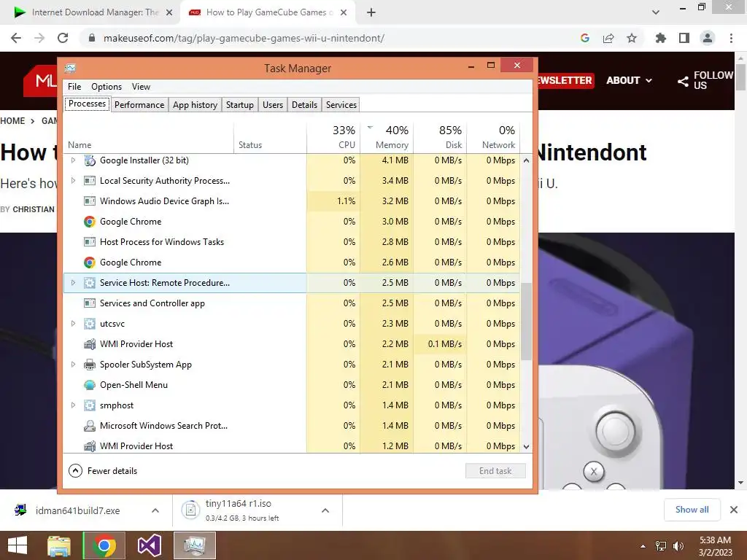Viewport: 747px width, 560px height.
Task: Open the File menu in Task Manager
Action: (74, 87)
